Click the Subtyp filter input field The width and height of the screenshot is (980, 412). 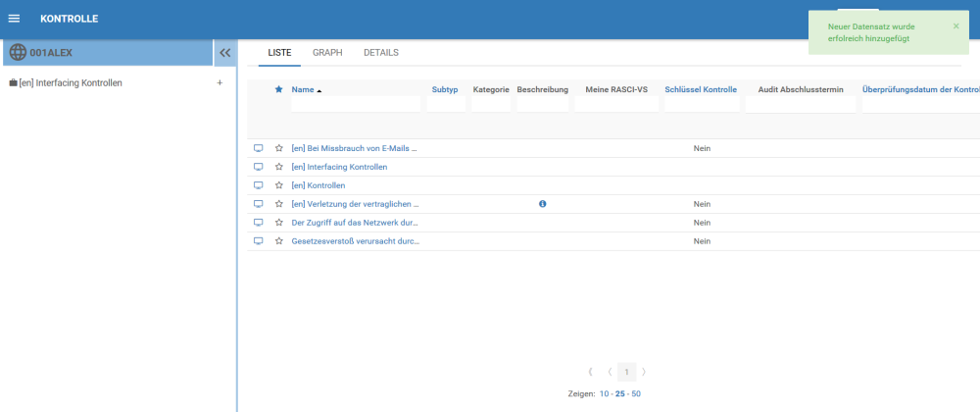pos(446,104)
